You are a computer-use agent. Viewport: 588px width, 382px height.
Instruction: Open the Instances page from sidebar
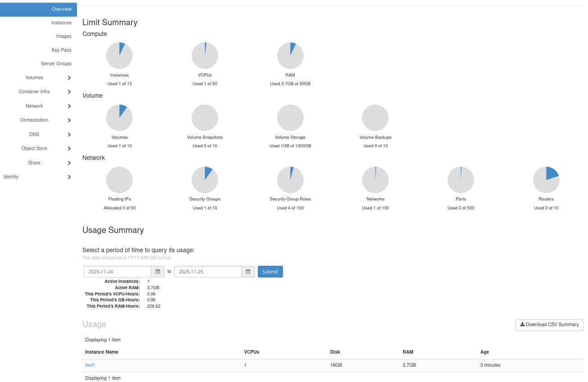tap(61, 23)
